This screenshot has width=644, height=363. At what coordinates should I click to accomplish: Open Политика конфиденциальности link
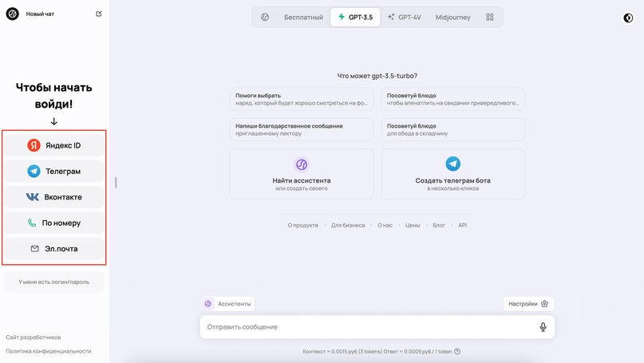coord(49,351)
